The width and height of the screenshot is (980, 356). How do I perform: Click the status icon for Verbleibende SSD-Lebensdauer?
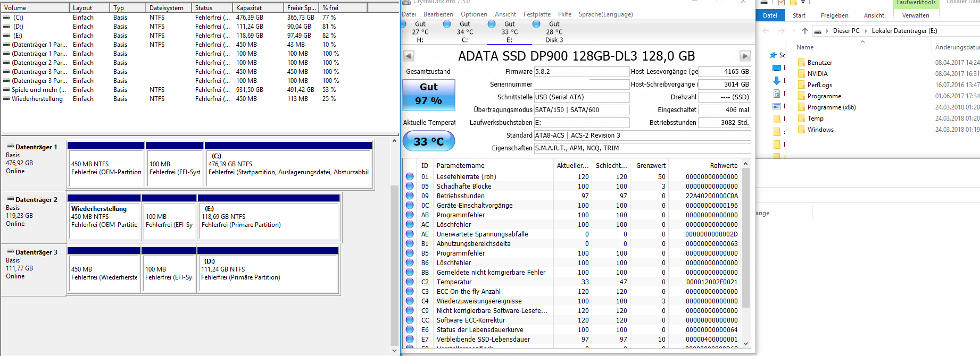[x=410, y=339]
